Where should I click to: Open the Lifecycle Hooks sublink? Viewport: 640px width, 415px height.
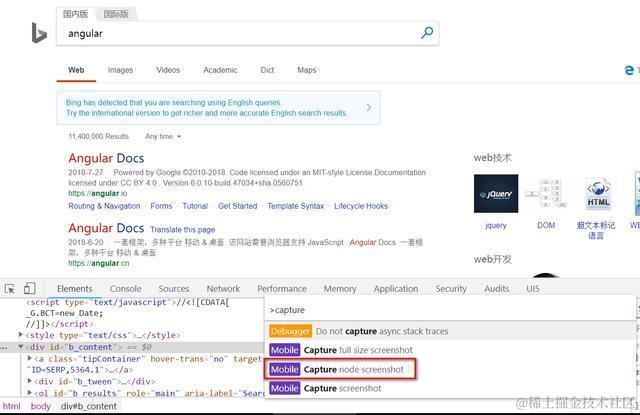tap(361, 206)
